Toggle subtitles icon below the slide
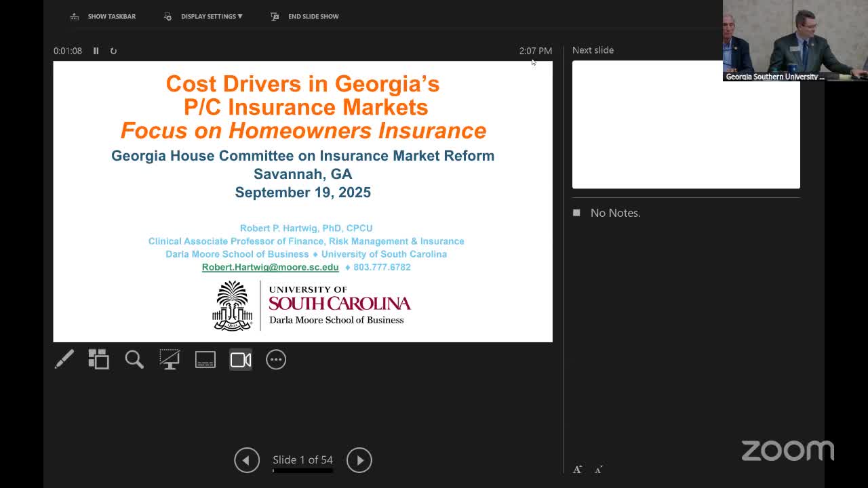This screenshot has height=488, width=868. coord(205,359)
